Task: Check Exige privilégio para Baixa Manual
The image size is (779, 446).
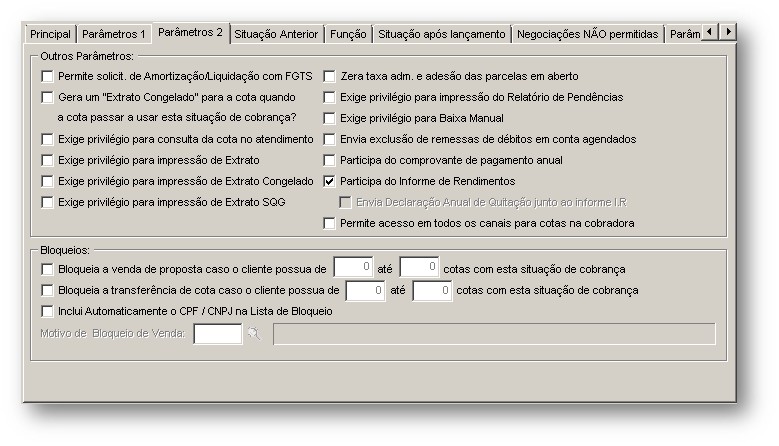Action: pyautogui.click(x=329, y=118)
